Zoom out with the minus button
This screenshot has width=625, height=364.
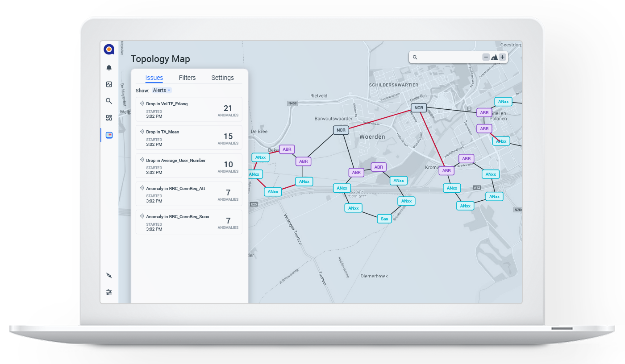pos(486,57)
